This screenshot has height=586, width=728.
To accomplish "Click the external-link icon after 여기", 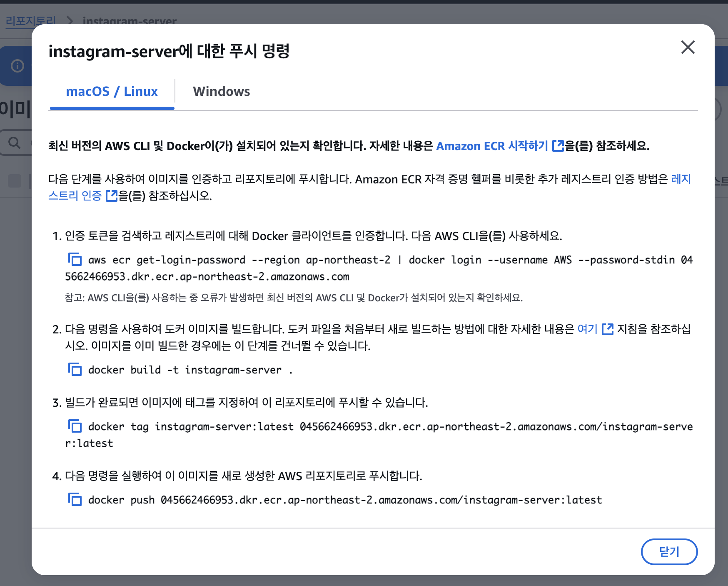I will coord(608,329).
